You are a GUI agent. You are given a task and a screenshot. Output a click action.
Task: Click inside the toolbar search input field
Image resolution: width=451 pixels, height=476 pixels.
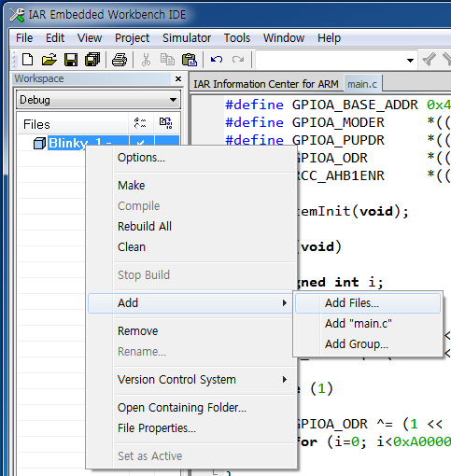pos(331,60)
